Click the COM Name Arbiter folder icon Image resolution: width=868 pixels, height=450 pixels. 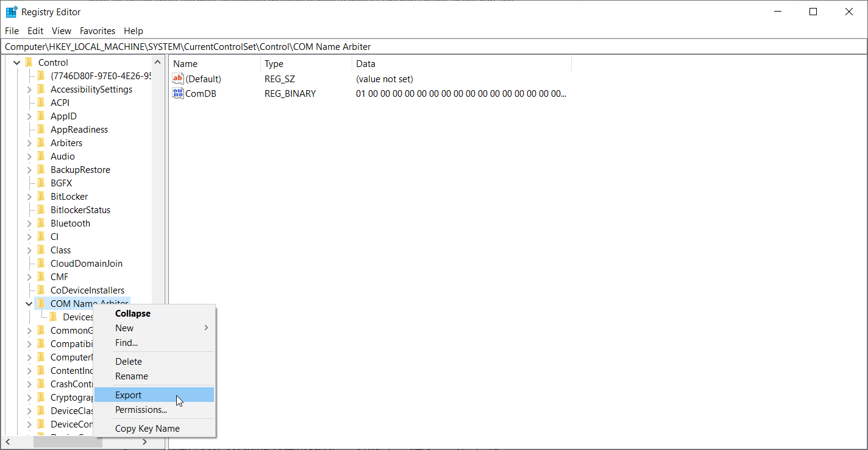coord(41,303)
